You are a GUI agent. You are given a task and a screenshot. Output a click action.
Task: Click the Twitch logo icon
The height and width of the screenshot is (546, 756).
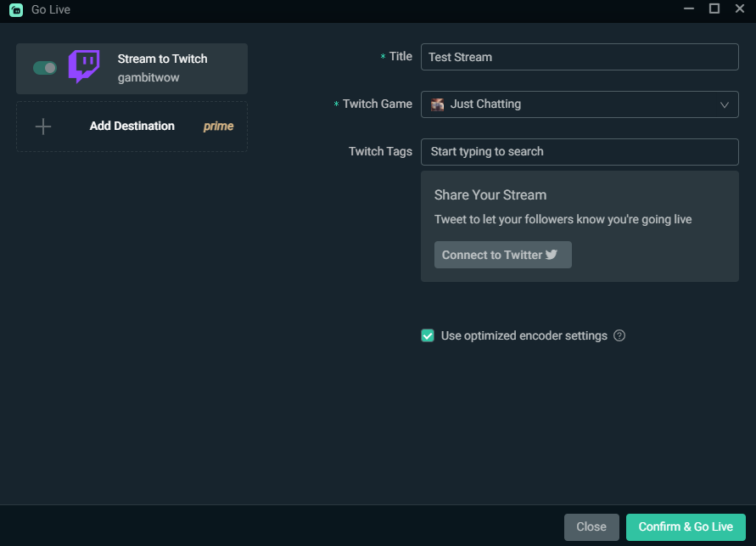84,67
